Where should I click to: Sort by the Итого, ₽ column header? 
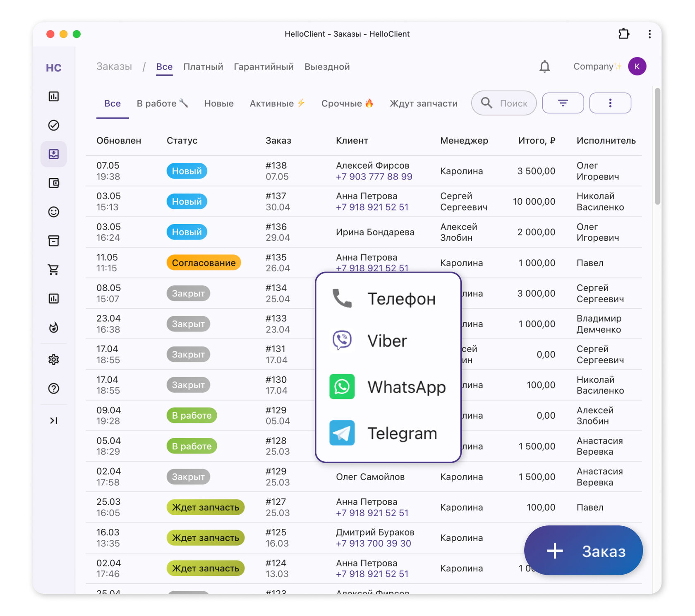[x=537, y=141]
